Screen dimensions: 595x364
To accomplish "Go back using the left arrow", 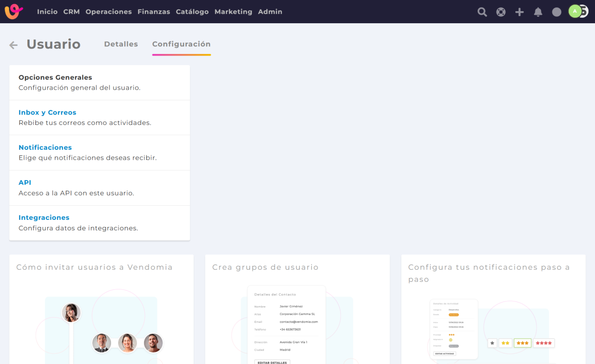I will [x=14, y=45].
